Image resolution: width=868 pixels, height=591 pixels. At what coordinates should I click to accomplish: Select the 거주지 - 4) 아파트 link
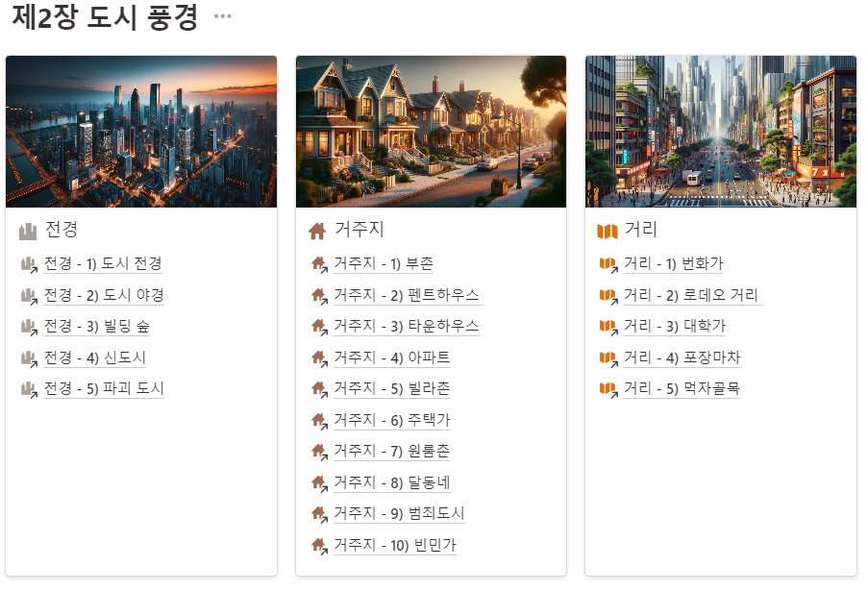[x=392, y=358]
